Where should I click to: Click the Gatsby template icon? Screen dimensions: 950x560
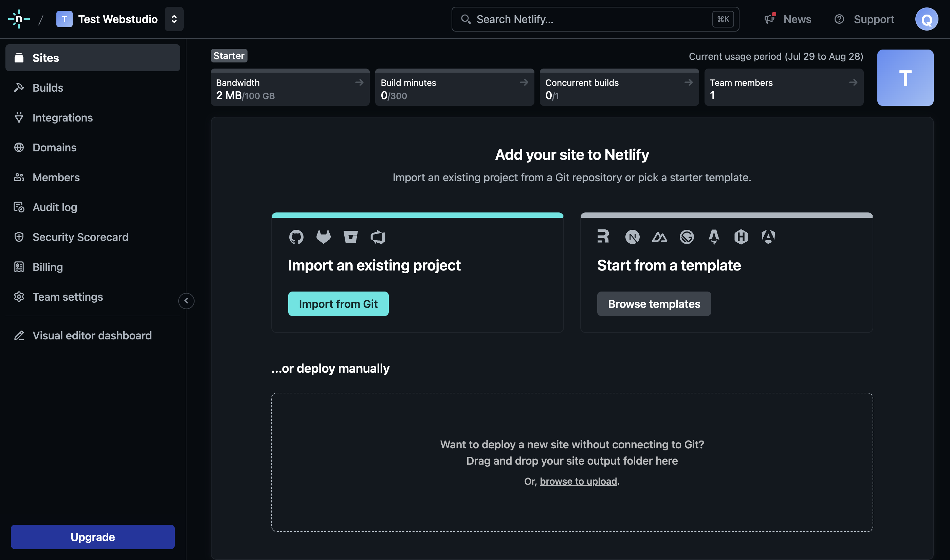click(687, 237)
